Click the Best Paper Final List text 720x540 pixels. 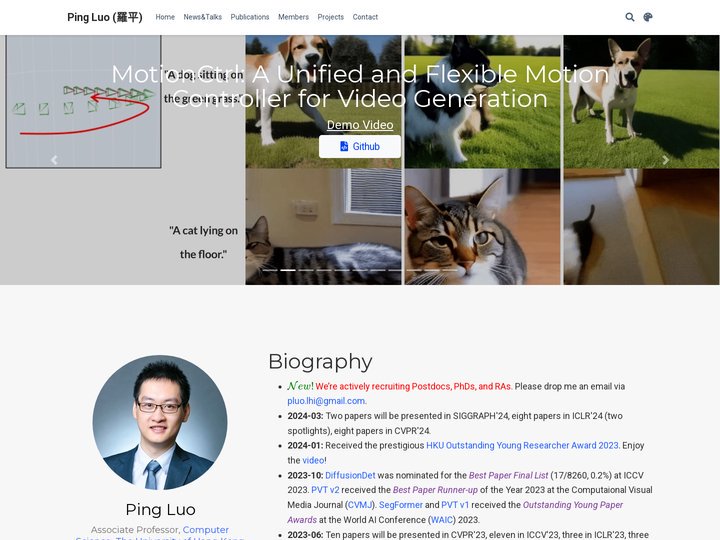tap(508, 475)
